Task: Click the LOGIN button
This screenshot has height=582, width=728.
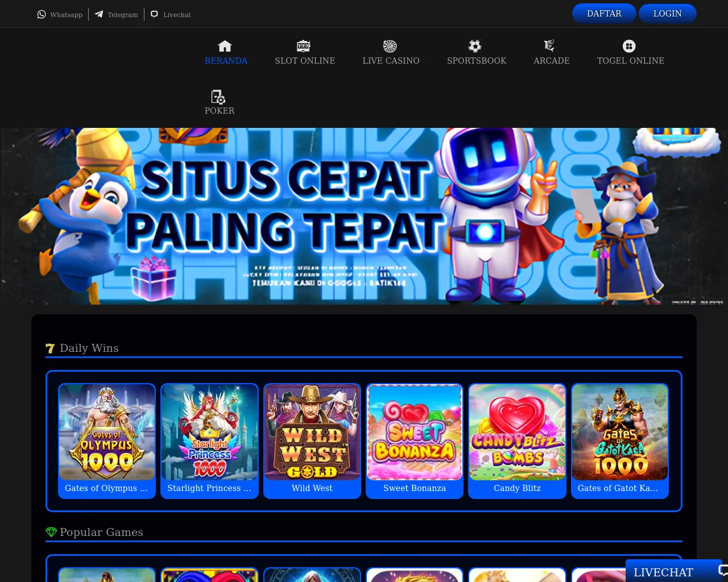Action: pos(668,14)
